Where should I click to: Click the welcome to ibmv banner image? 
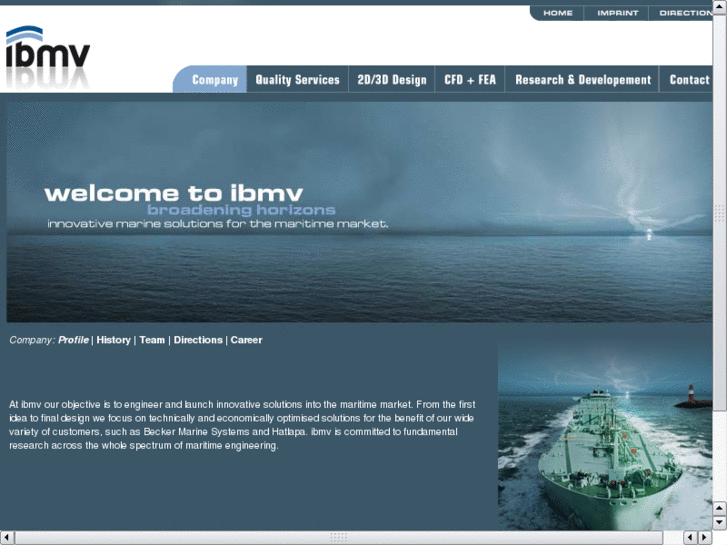(x=359, y=212)
